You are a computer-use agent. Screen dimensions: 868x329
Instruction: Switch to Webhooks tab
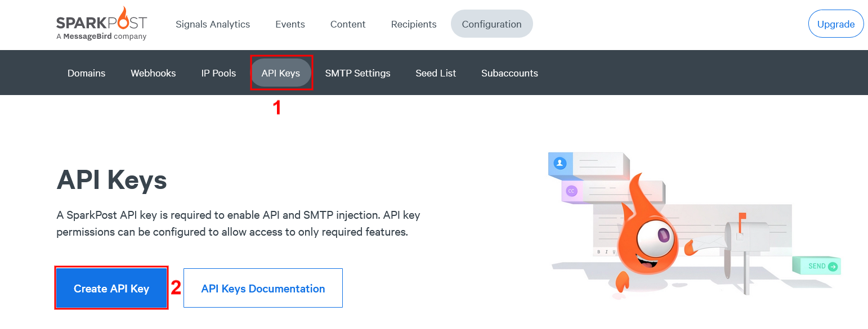point(153,73)
